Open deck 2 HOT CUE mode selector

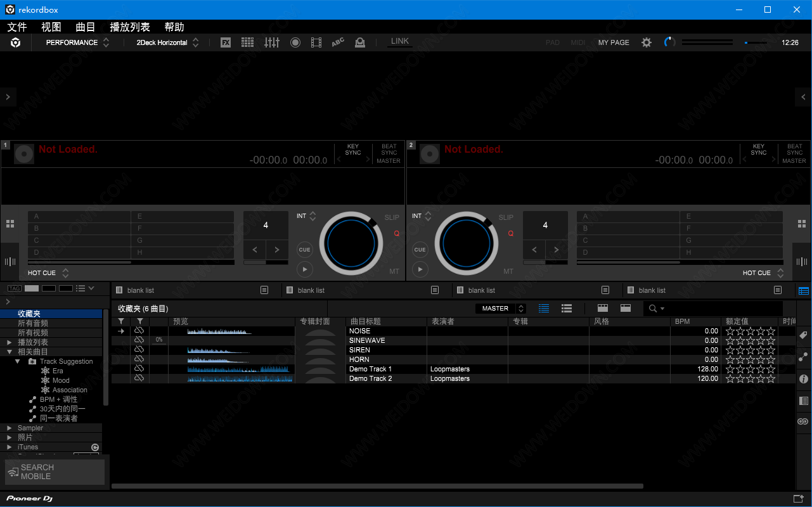click(x=763, y=273)
